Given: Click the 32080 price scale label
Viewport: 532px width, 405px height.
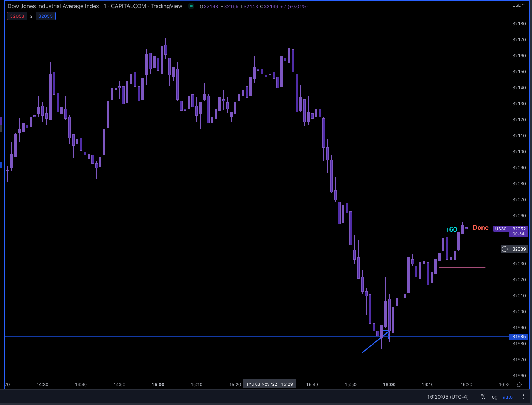Looking at the screenshot, I should pos(519,184).
